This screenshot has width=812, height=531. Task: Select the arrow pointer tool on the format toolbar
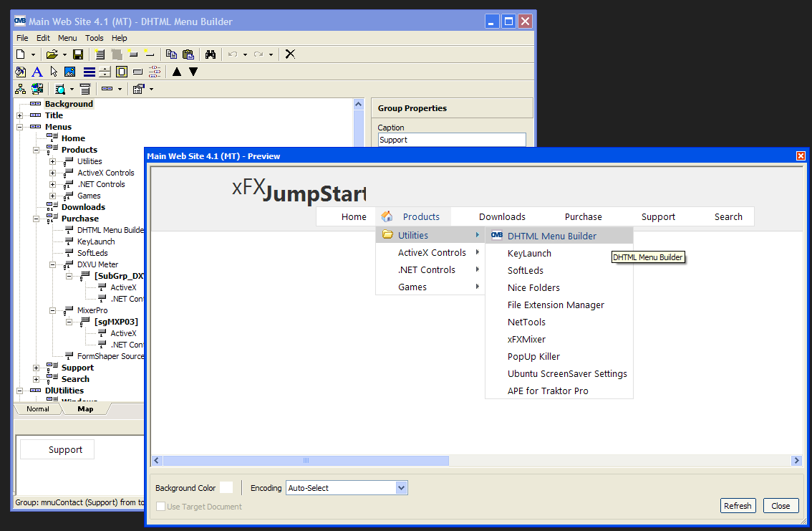[54, 72]
